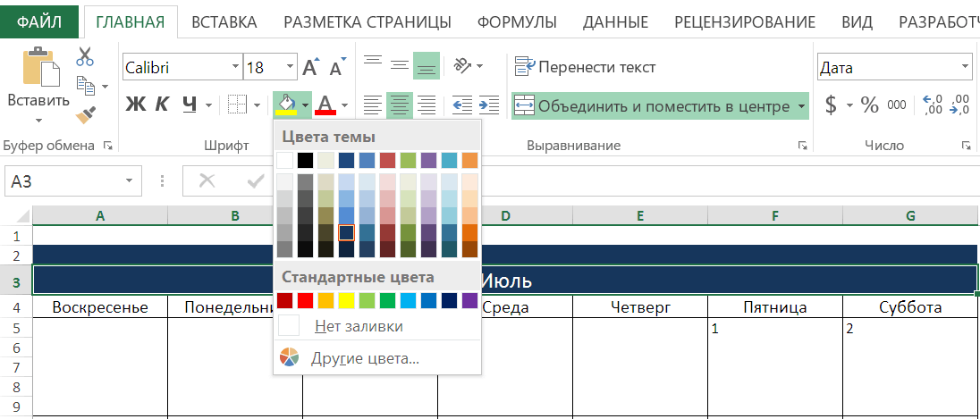Click the Вставить paste clipboard icon
This screenshot has height=419, width=980.
40,66
